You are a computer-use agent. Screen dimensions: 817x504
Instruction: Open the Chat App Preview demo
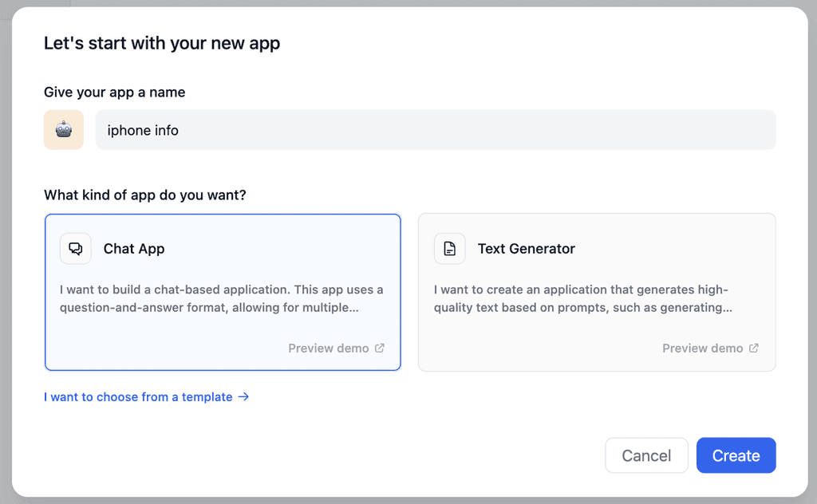330,348
